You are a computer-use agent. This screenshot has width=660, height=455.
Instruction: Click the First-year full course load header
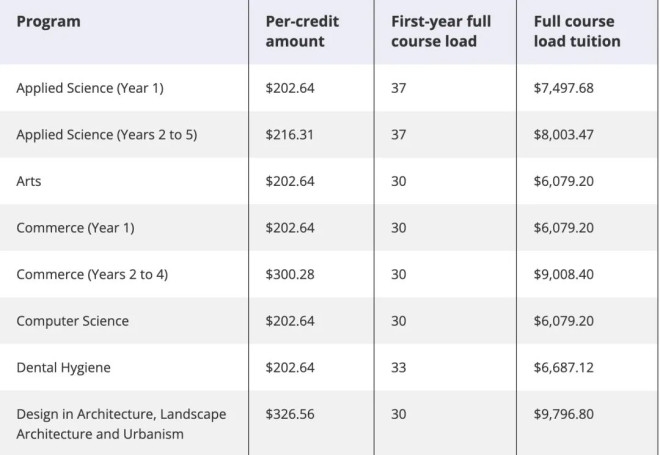(x=440, y=31)
